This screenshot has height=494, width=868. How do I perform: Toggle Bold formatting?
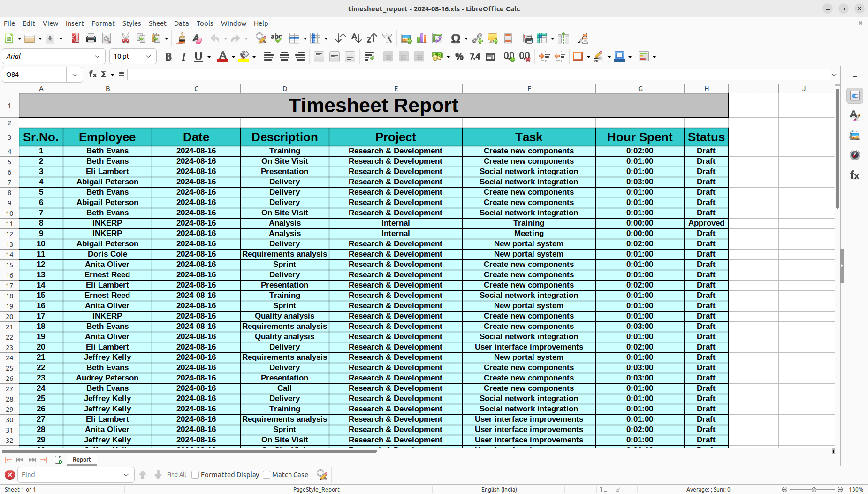click(x=168, y=56)
